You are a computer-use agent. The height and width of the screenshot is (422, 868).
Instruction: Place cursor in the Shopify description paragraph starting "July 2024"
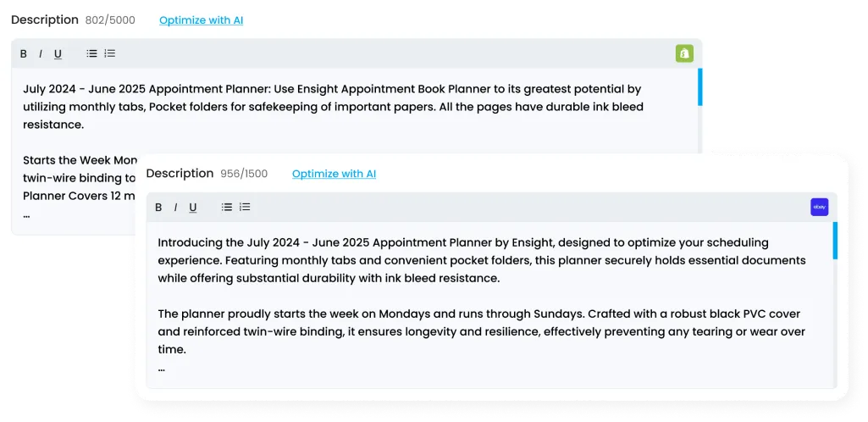click(333, 107)
